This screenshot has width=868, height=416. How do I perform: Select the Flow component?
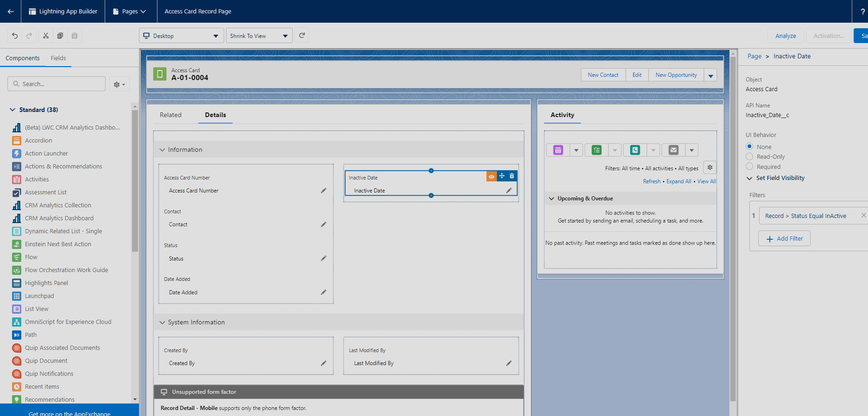(31, 257)
